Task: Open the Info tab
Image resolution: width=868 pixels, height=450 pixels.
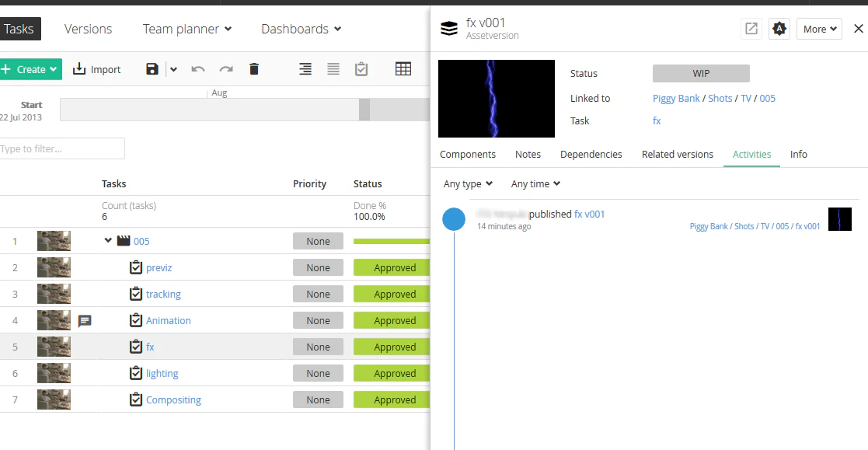Action: click(x=798, y=155)
